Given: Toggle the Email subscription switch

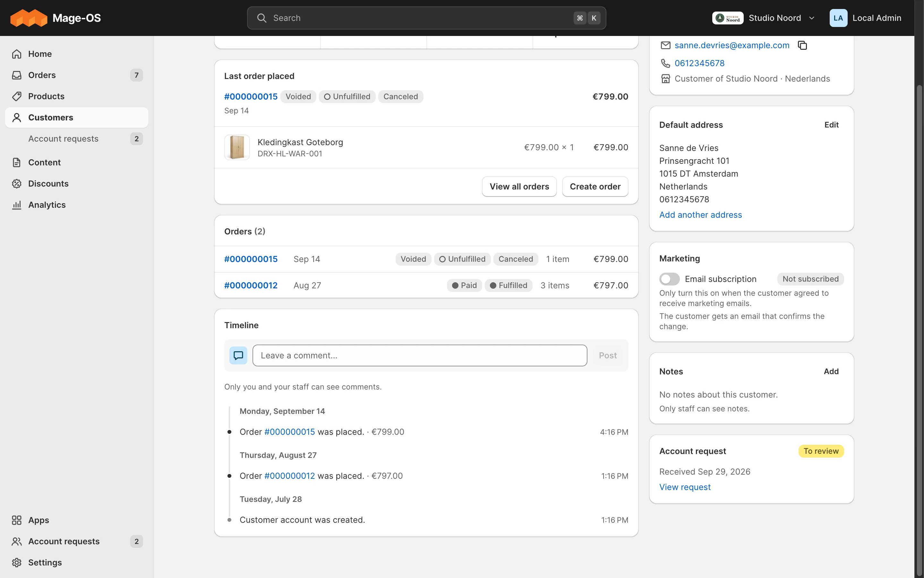Looking at the screenshot, I should pyautogui.click(x=669, y=279).
